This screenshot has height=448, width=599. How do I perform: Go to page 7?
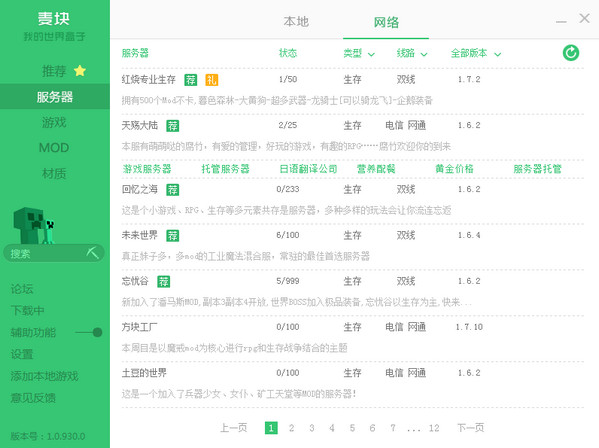click(x=393, y=428)
